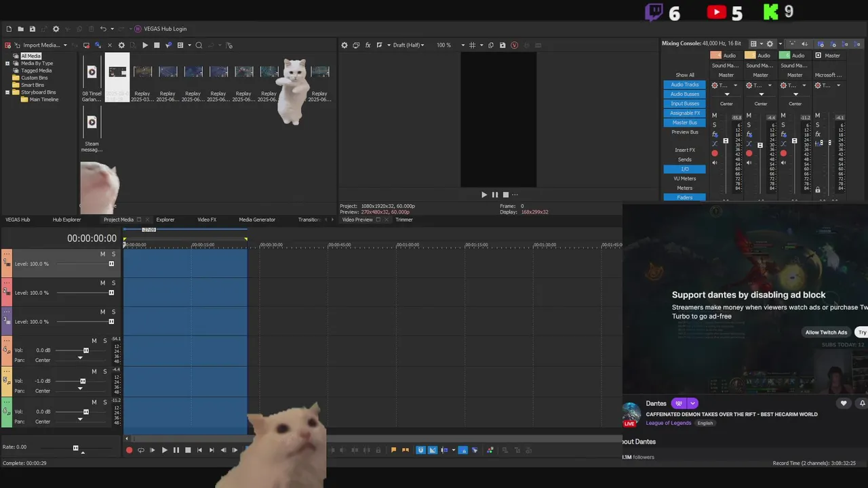Expand the Media By Type node

(7, 64)
